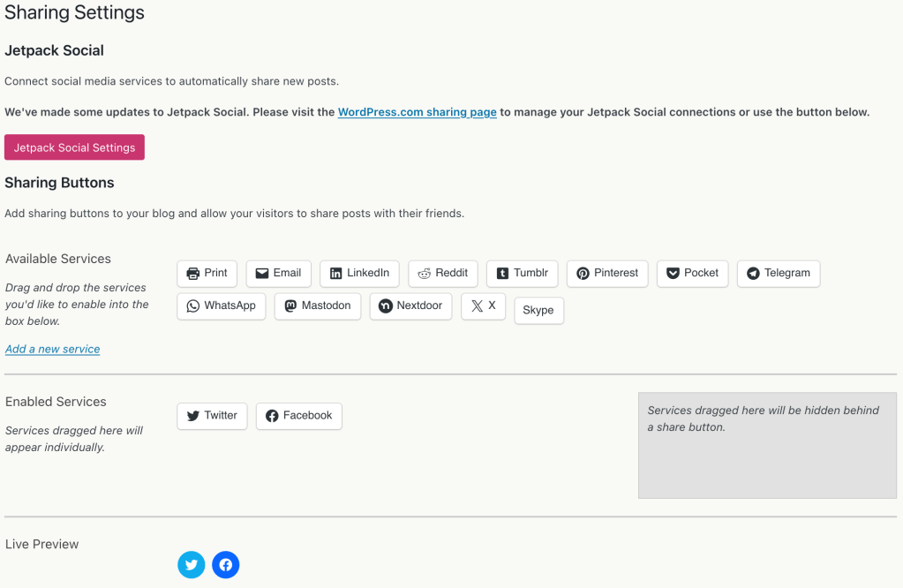Click the Nextdoor logo icon
The image size is (903, 588).
(385, 306)
